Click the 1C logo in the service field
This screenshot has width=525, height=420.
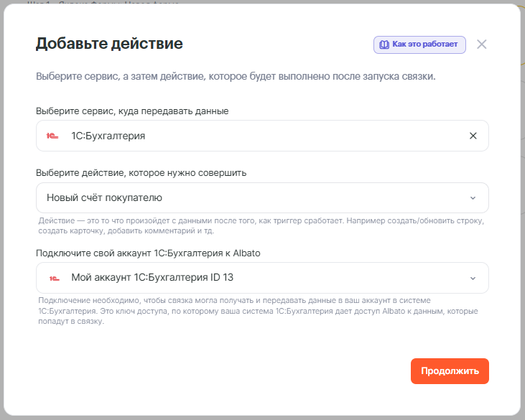click(52, 136)
